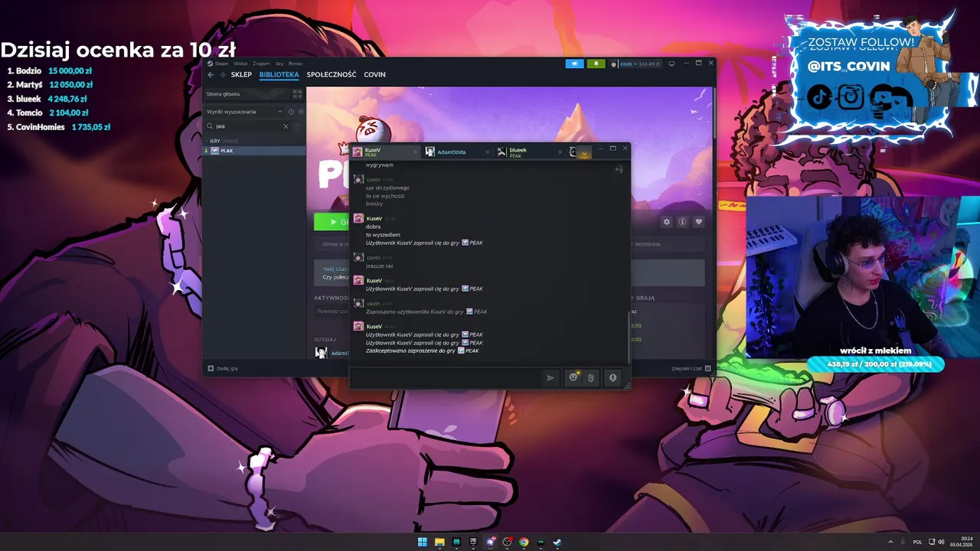Show PEAK game info icon

click(682, 222)
